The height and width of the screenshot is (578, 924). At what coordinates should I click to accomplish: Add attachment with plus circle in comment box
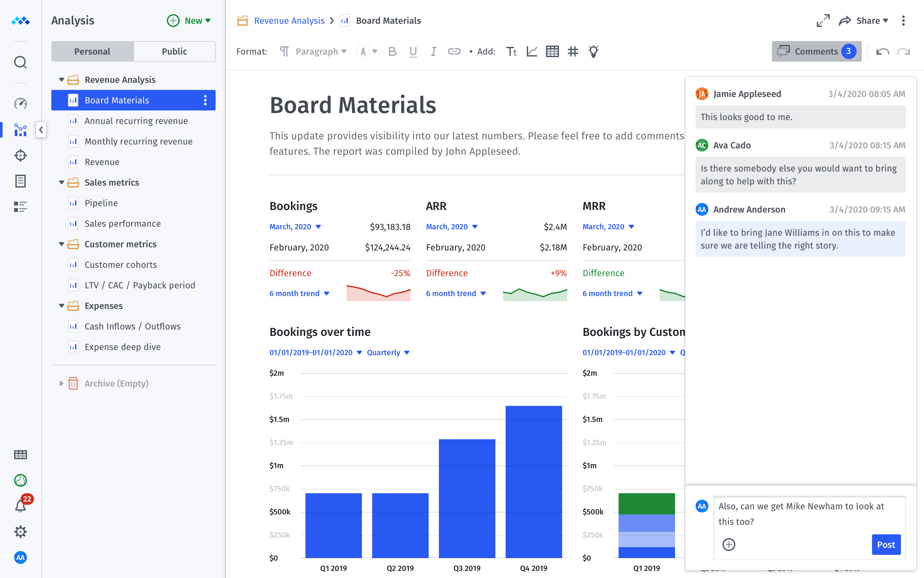729,544
